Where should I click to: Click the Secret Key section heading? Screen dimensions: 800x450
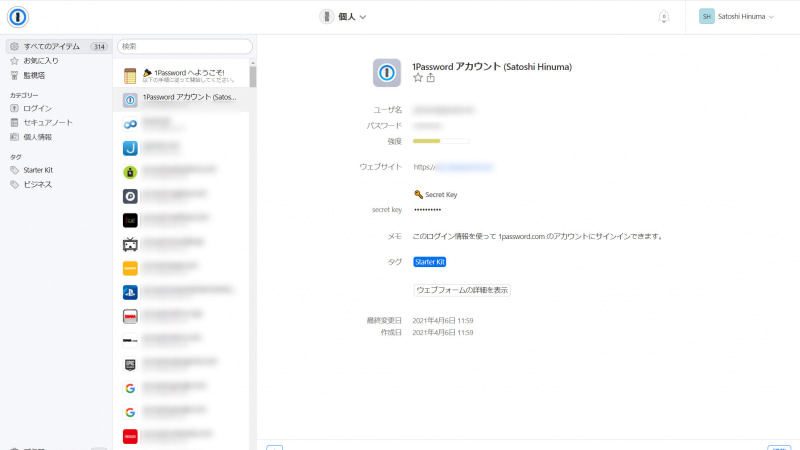tap(436, 195)
